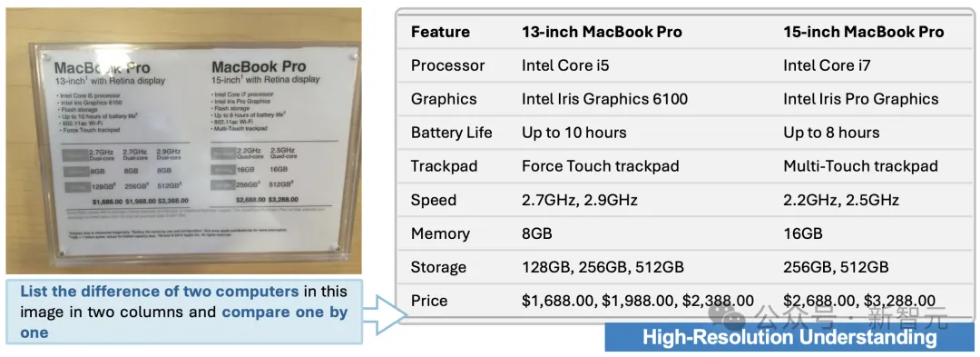
Task: Open the MacBook Pro spec sheet photo
Action: 183,141
